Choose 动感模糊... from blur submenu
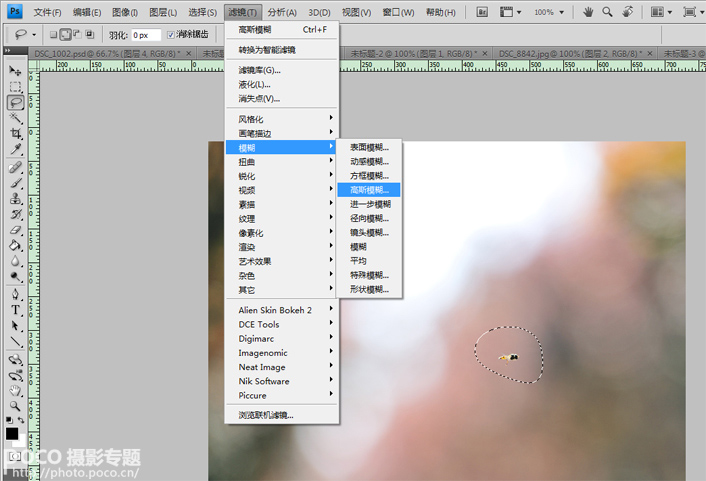Image resolution: width=706 pixels, height=481 pixels. click(369, 161)
